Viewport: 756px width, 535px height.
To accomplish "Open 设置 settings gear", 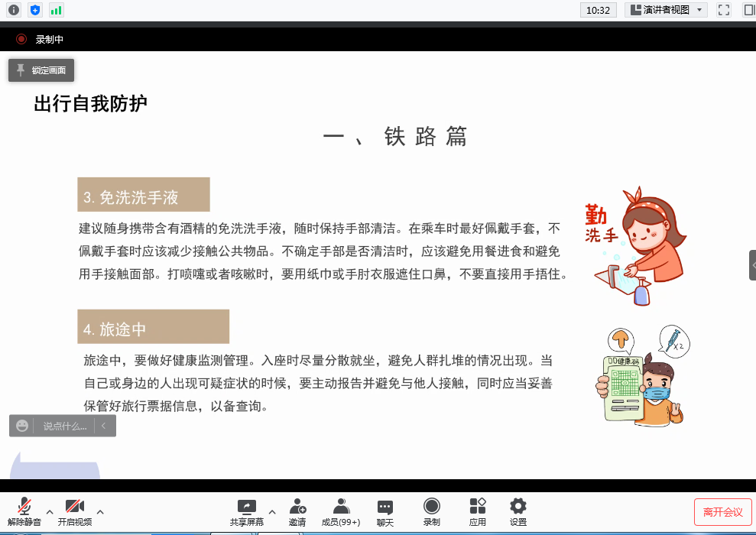I will click(x=518, y=511).
